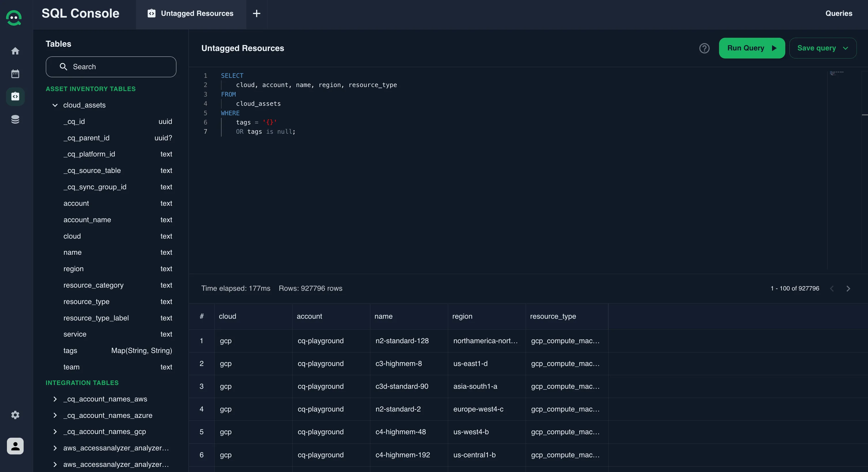The image size is (868, 472).
Task: Expand the _cq_account_names_aws table
Action: [x=55, y=399]
